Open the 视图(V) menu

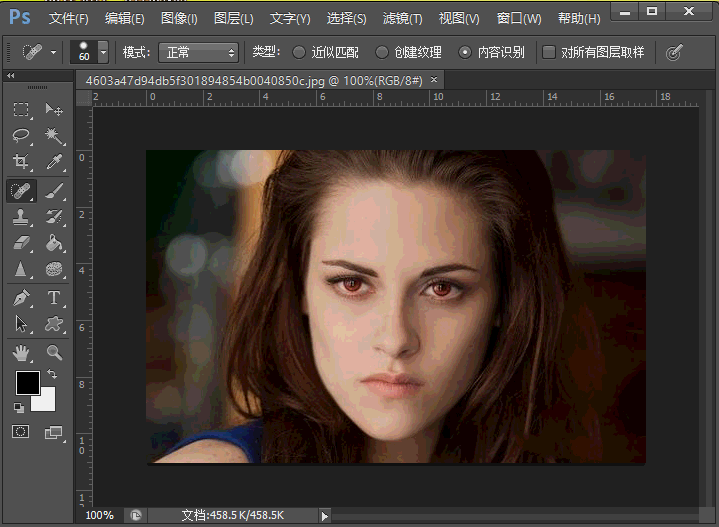459,18
